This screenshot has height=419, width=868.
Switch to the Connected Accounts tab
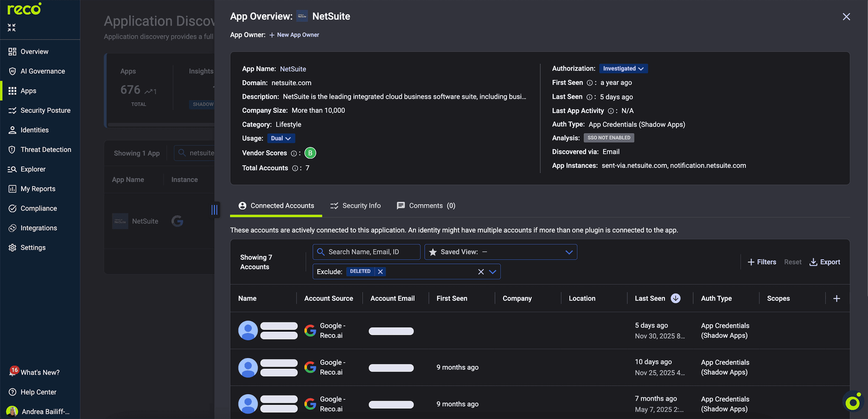[276, 205]
